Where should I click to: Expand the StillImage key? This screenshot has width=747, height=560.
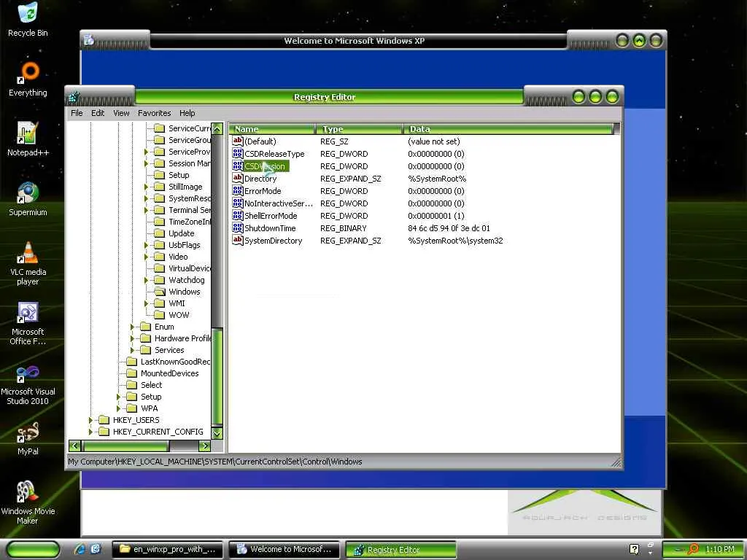point(146,187)
